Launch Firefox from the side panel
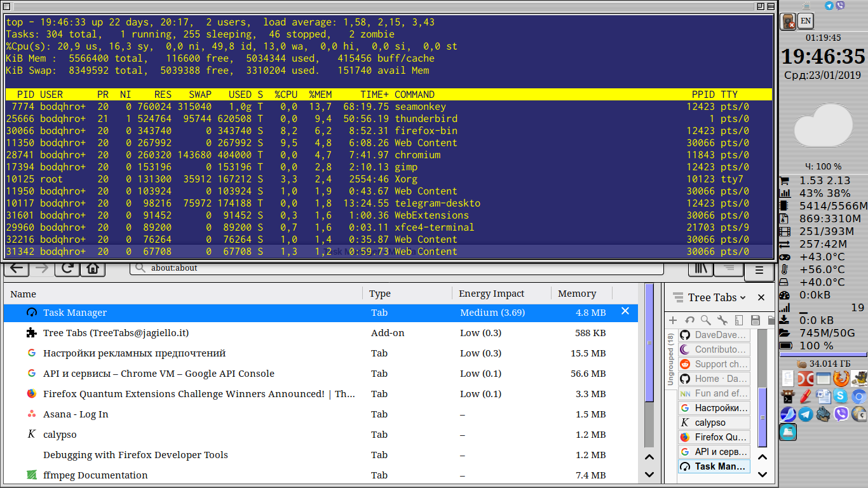 (841, 379)
